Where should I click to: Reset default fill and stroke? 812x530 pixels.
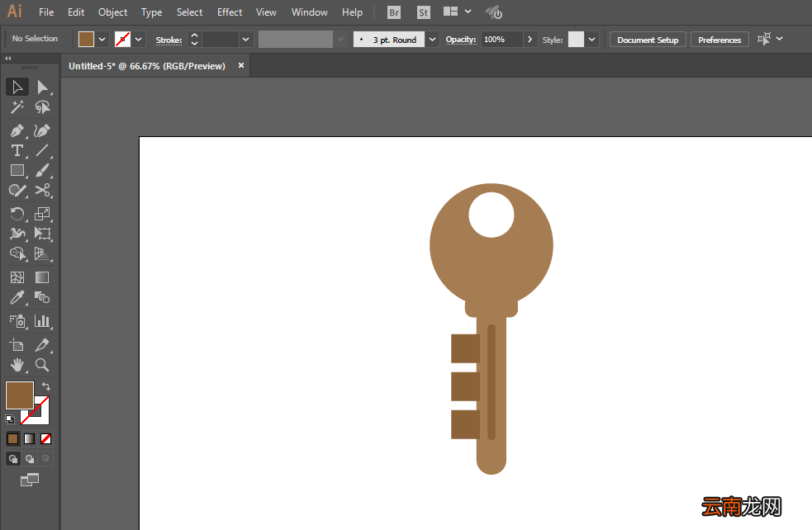[10, 419]
